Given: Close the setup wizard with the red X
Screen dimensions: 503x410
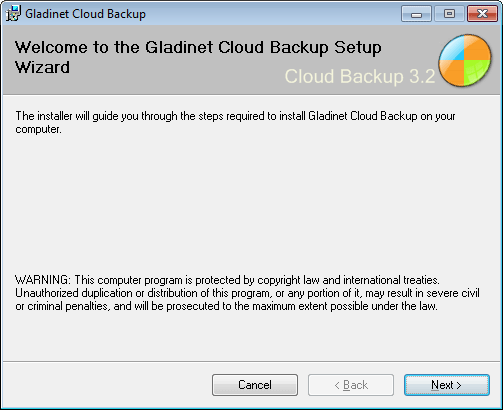Looking at the screenshot, I should tap(482, 14).
